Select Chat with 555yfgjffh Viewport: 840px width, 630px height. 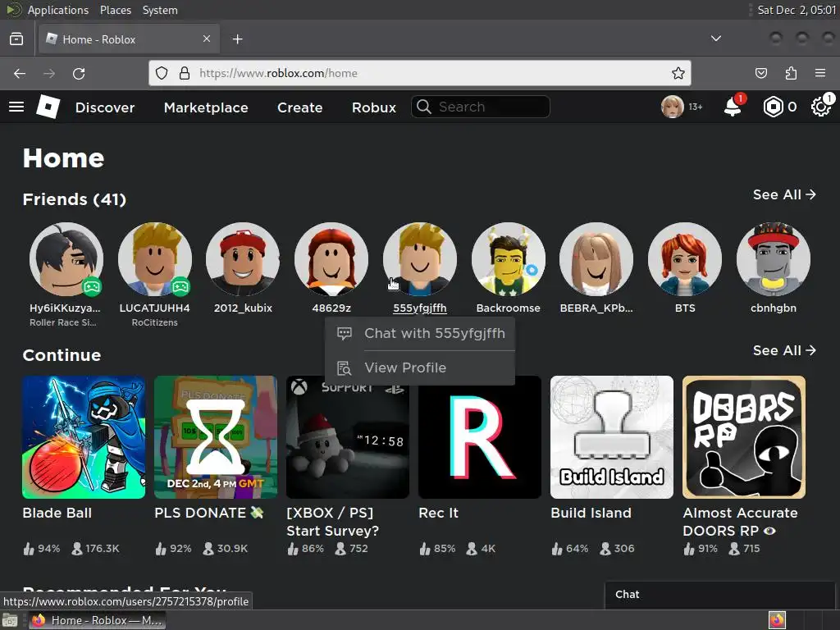(420, 333)
